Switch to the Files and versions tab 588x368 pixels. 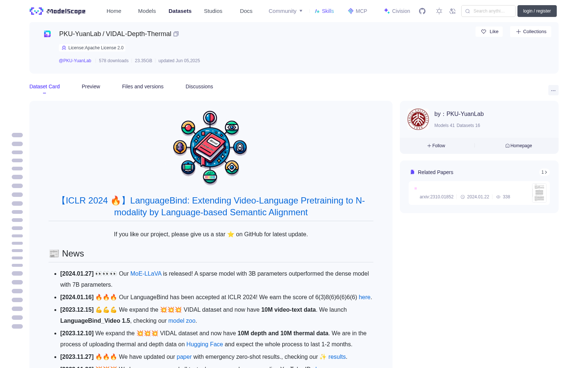(x=143, y=86)
